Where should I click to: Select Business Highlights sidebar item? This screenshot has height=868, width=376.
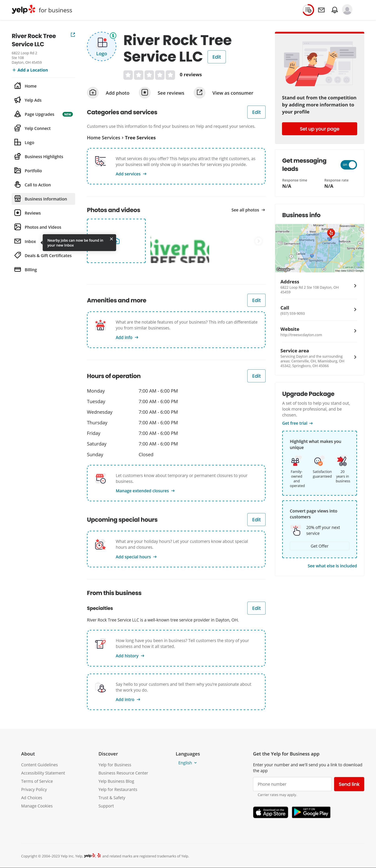tap(43, 157)
